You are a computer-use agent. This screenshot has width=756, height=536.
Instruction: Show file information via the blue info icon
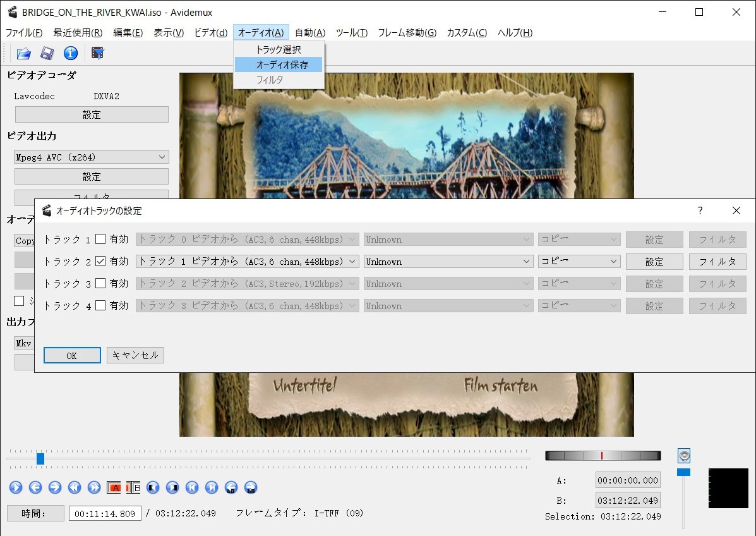coord(71,53)
